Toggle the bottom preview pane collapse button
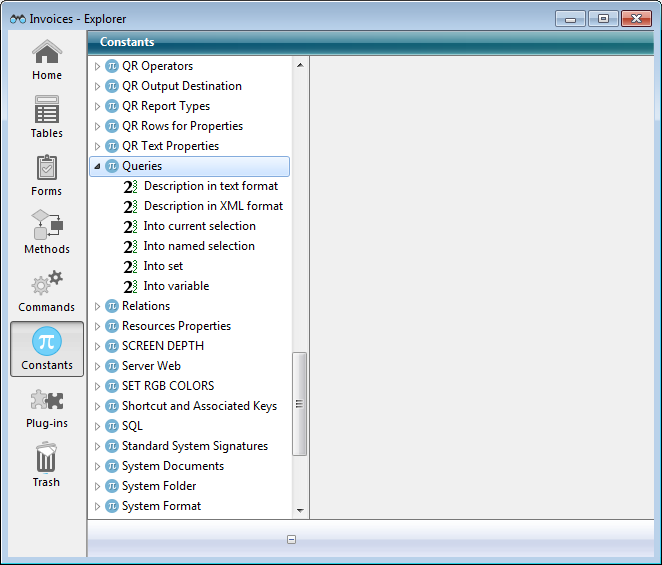Screen dimensions: 662x565 click(x=291, y=540)
